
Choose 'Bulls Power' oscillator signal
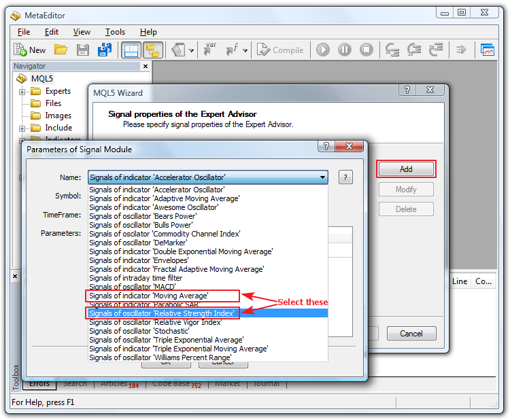(208, 225)
